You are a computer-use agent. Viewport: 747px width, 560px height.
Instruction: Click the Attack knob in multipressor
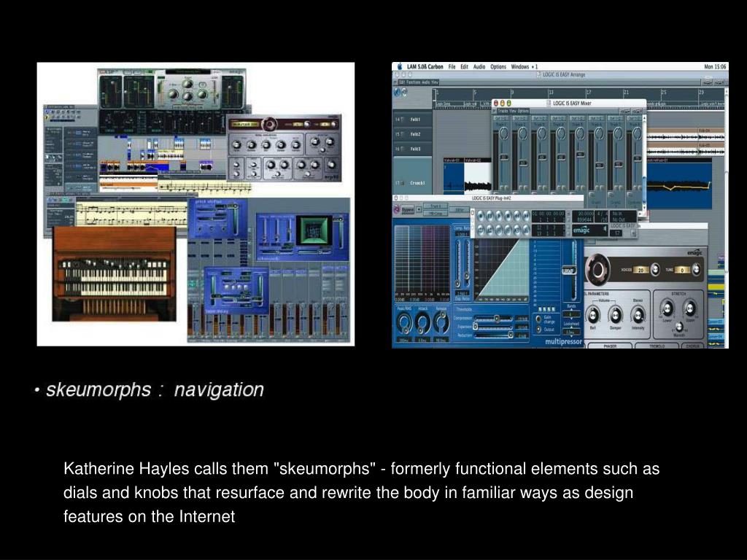click(422, 324)
